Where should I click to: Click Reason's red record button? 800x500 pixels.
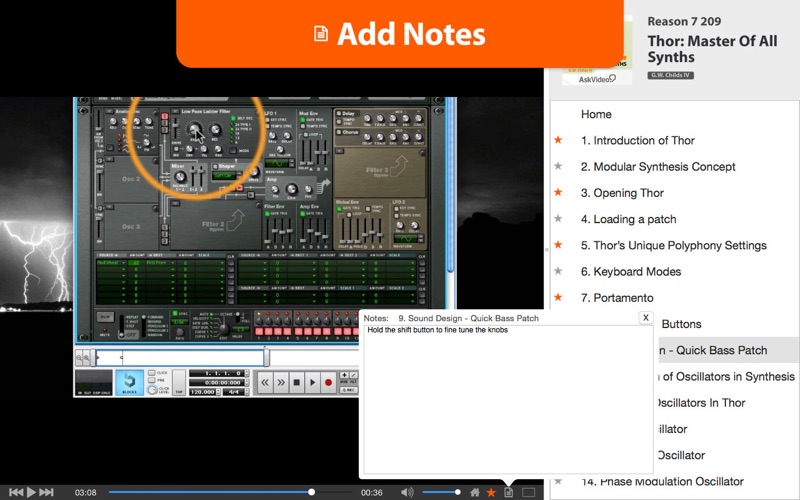pyautogui.click(x=328, y=383)
